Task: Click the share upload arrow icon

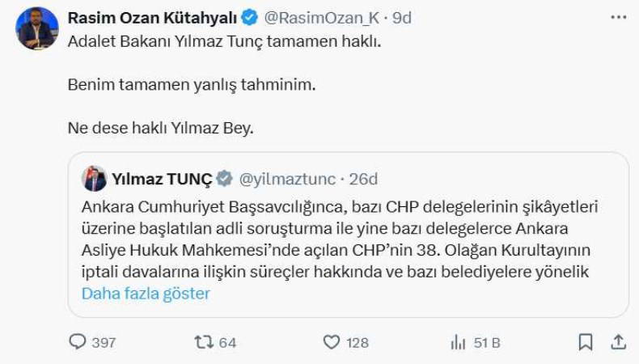Action: (x=618, y=342)
